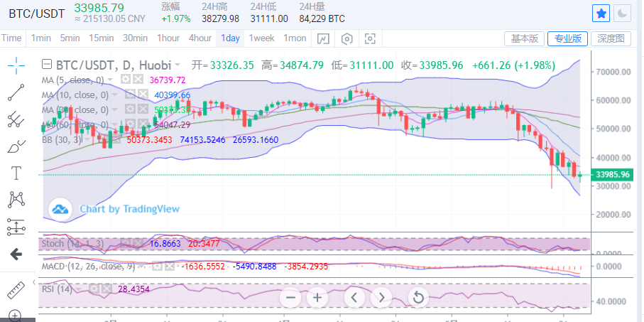This screenshot has width=644, height=322.
Task: Open MA 30 indicator settings gear
Action: [x=130, y=109]
